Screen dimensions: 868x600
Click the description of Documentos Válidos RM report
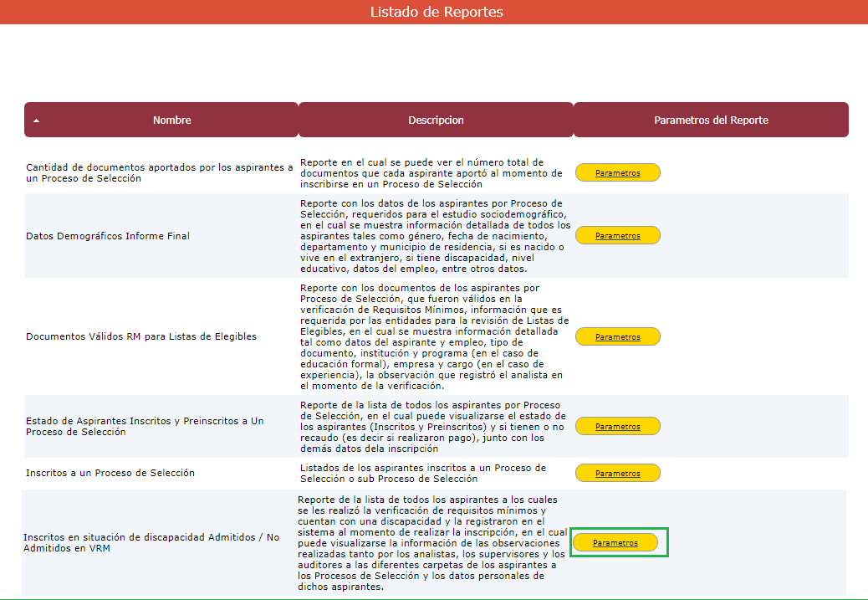[435, 336]
